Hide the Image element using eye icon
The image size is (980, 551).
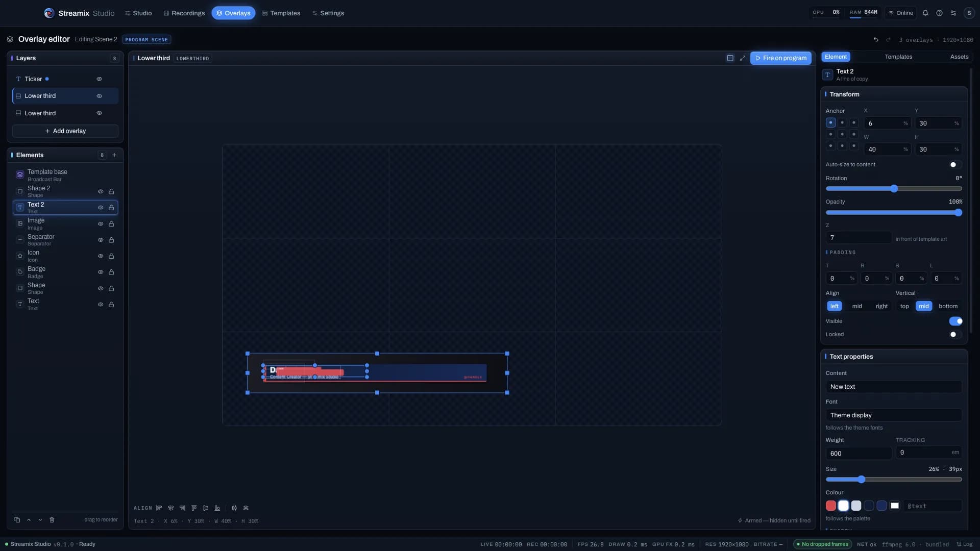(x=101, y=224)
